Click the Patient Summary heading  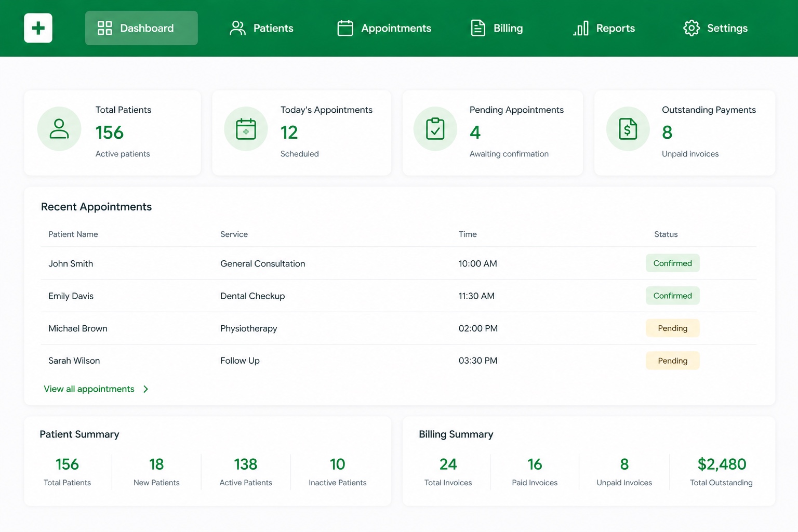[79, 434]
